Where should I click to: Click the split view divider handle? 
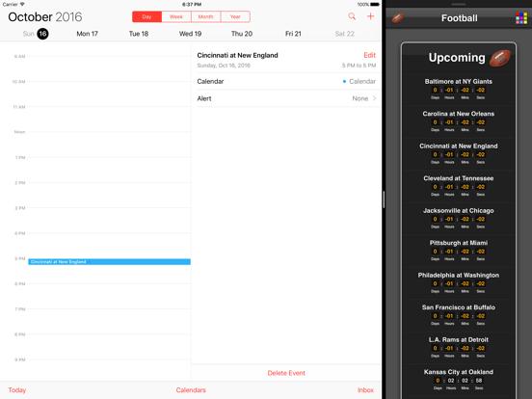[x=384, y=199]
